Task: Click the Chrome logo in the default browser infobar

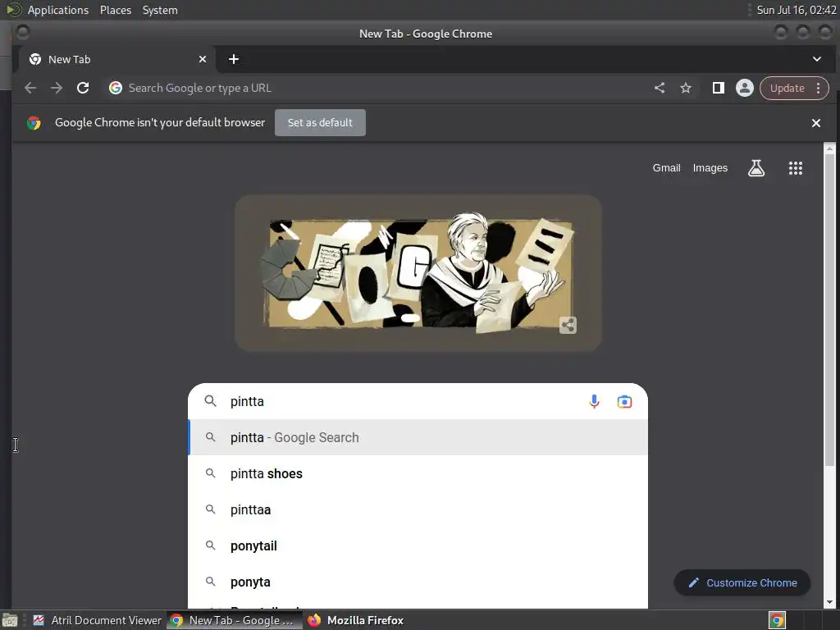Action: (x=34, y=123)
